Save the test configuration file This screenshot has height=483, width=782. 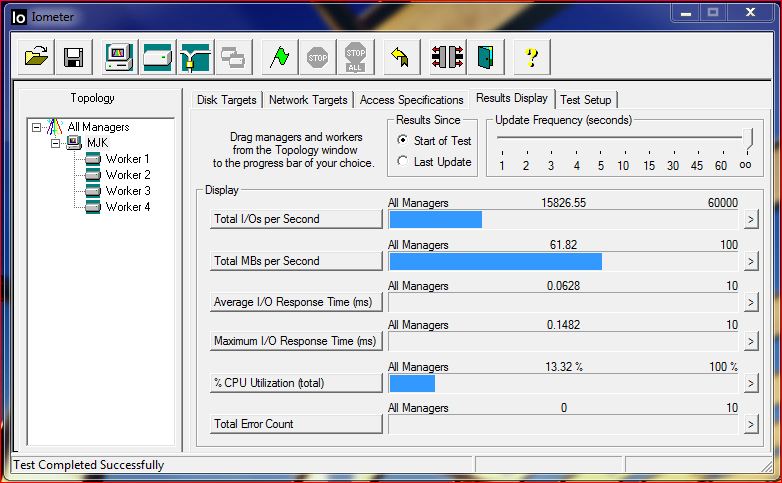(73, 57)
